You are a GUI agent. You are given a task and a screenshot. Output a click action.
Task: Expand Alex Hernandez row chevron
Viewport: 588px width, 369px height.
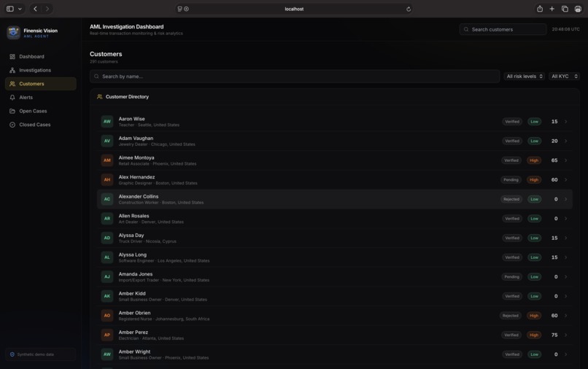566,179
